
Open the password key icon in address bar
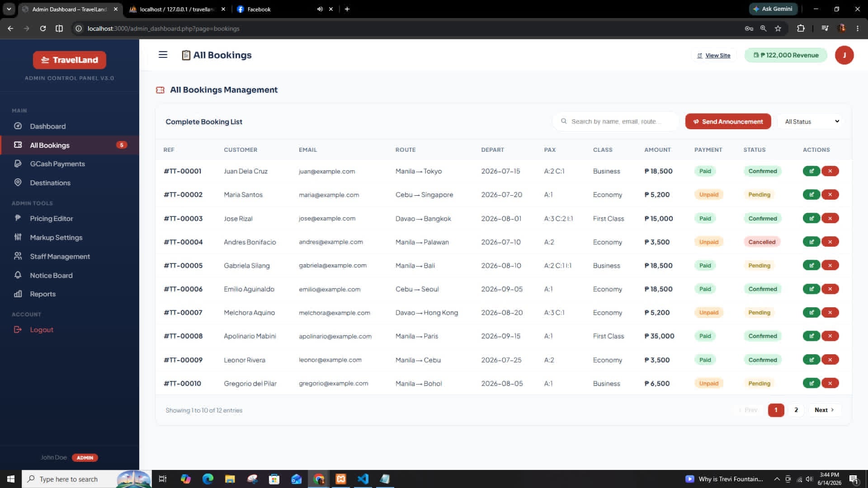coord(749,28)
